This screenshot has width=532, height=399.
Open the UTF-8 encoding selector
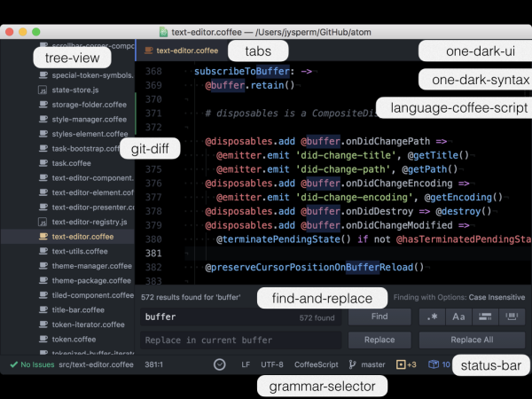pyautogui.click(x=272, y=364)
